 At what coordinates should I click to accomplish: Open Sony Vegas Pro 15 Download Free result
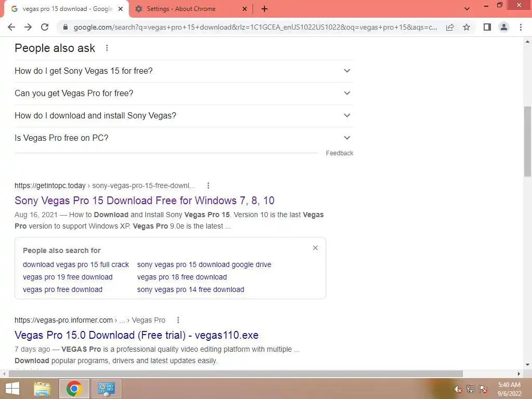point(144,201)
